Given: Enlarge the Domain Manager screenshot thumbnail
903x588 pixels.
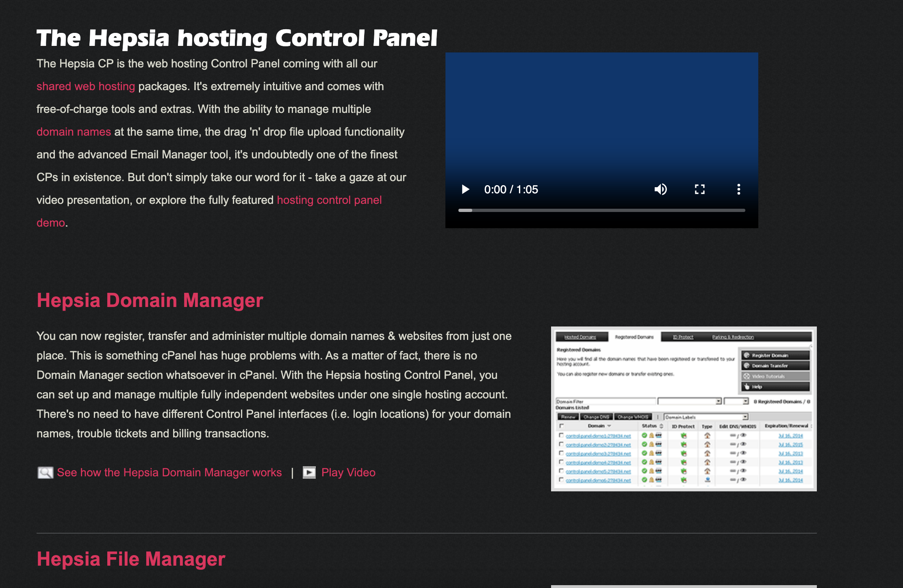Looking at the screenshot, I should click(x=684, y=409).
